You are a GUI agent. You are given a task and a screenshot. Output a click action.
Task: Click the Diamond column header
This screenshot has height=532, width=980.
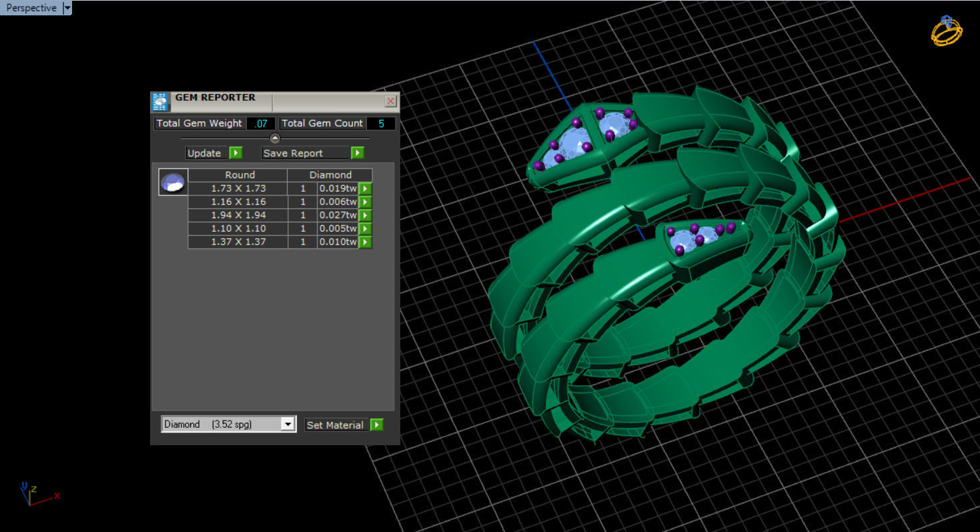(x=330, y=175)
